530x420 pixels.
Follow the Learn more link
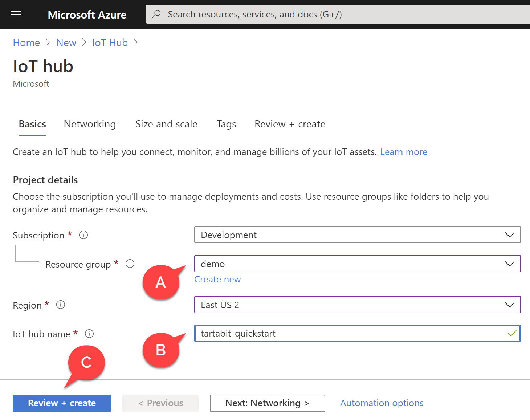click(x=404, y=152)
